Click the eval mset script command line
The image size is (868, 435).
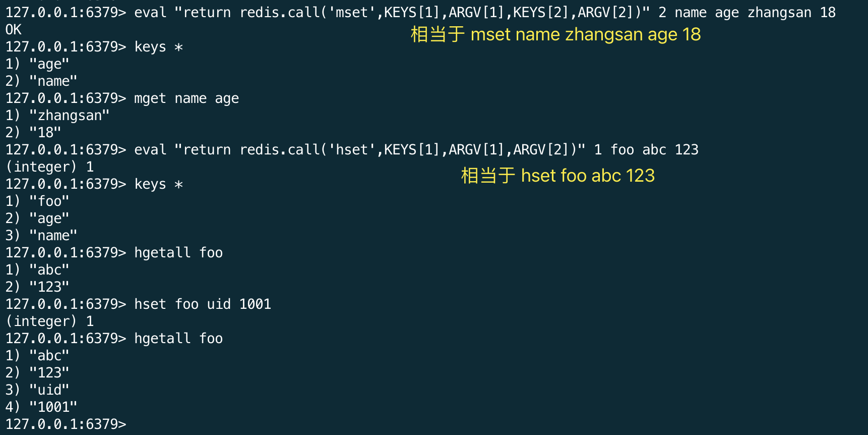[484, 13]
